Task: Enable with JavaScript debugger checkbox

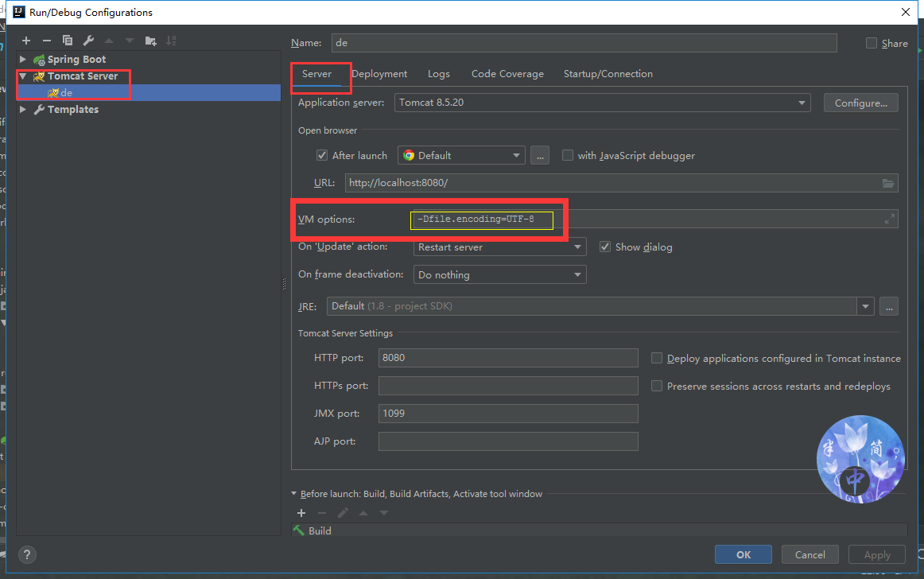Action: pos(568,155)
